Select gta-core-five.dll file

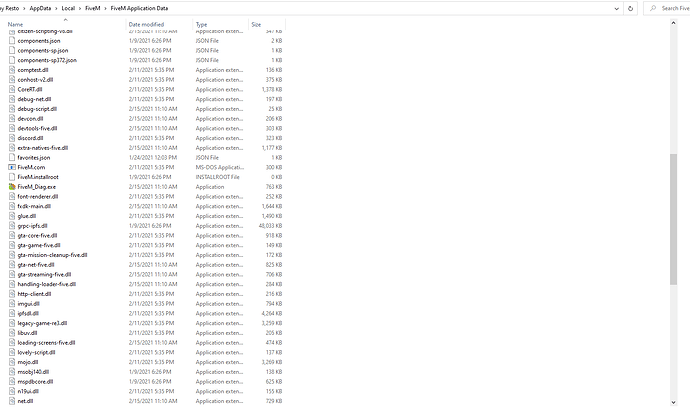[37, 236]
